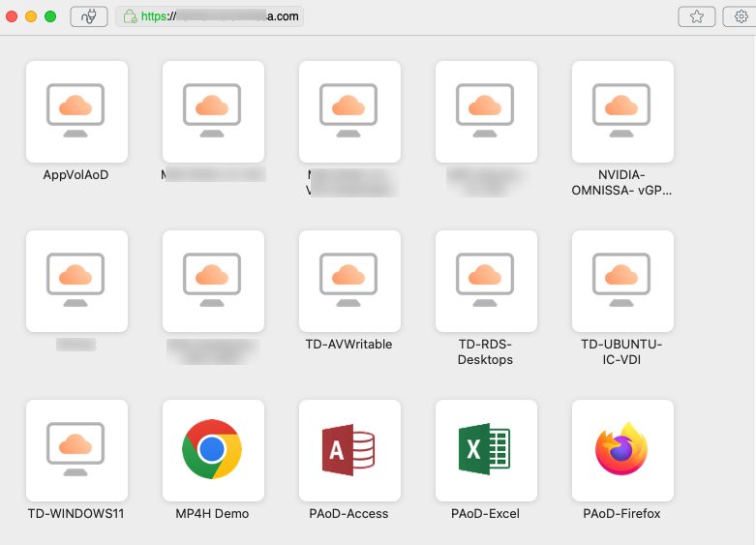The image size is (756, 545).
Task: Click the server URL address field
Action: pyautogui.click(x=223, y=16)
